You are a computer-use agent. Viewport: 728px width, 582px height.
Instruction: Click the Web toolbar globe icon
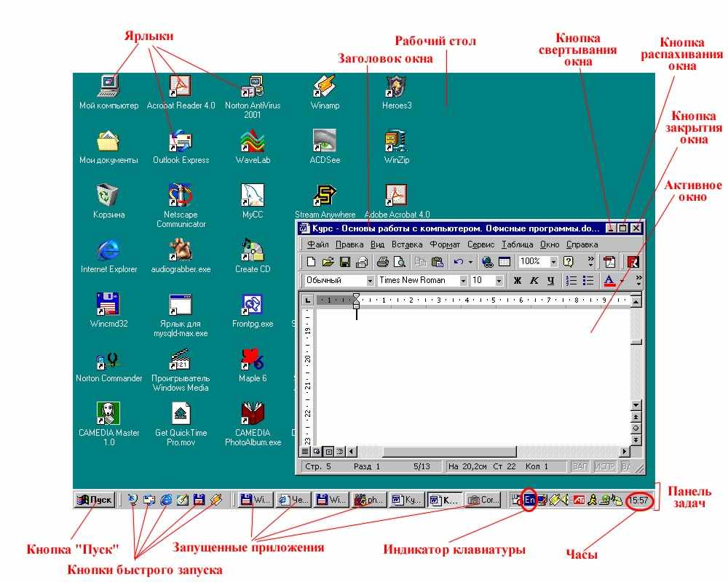click(x=488, y=262)
